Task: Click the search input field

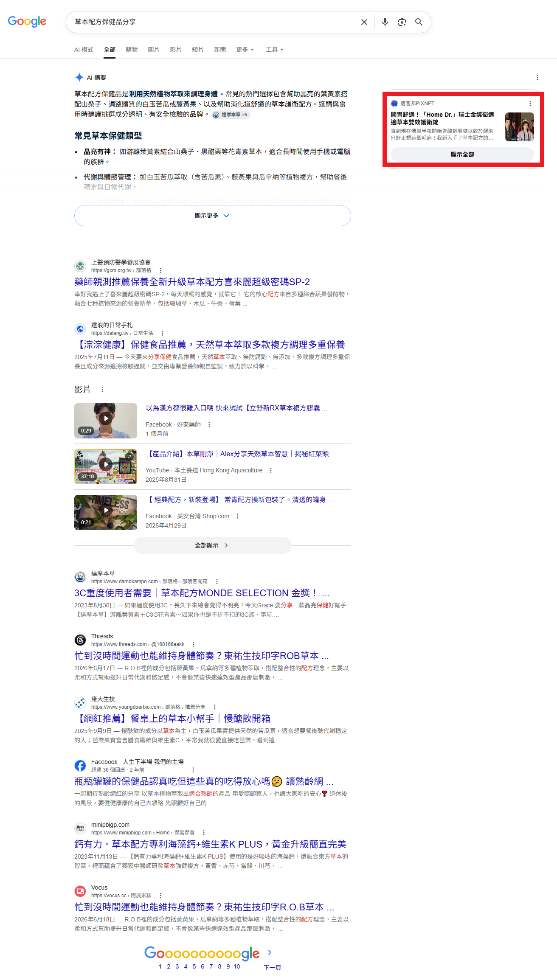Action: pyautogui.click(x=214, y=22)
